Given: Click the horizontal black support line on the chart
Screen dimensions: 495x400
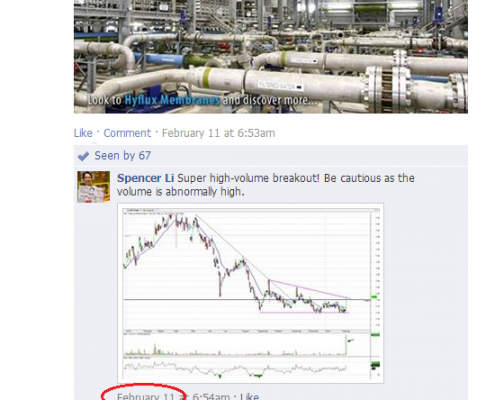Looking at the screenshot, I should pos(247,300).
